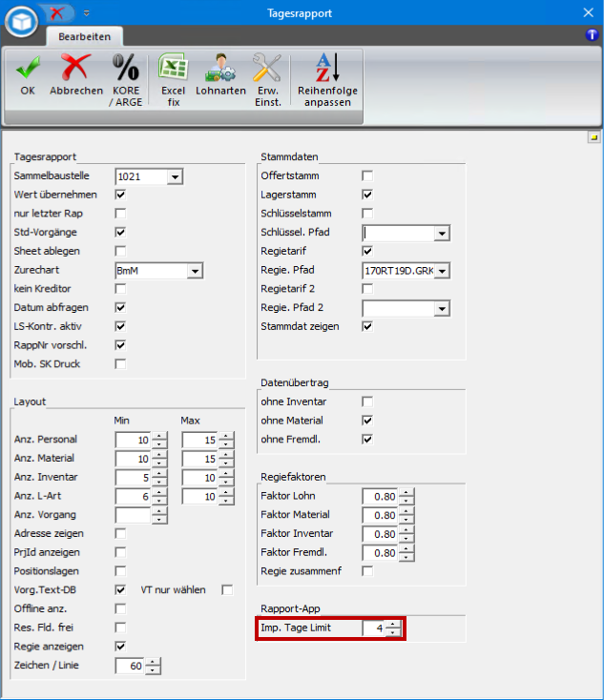The image size is (604, 700).
Task: Click the red X quick access icon
Action: click(x=57, y=13)
